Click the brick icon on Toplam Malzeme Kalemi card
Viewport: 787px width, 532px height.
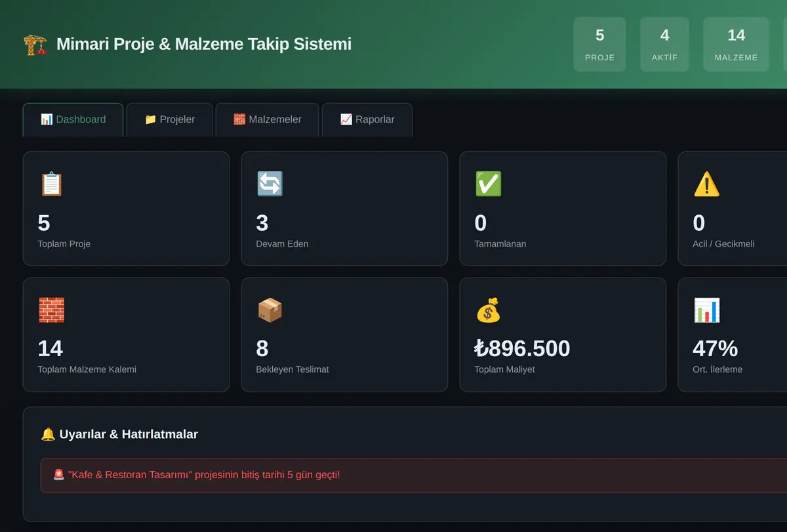(x=51, y=310)
